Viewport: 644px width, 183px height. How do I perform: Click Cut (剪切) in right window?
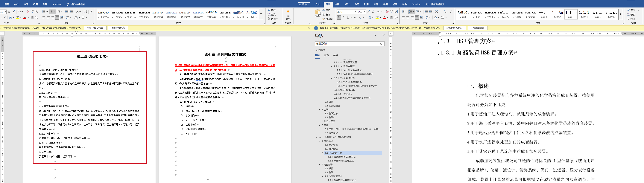[x=326, y=10]
